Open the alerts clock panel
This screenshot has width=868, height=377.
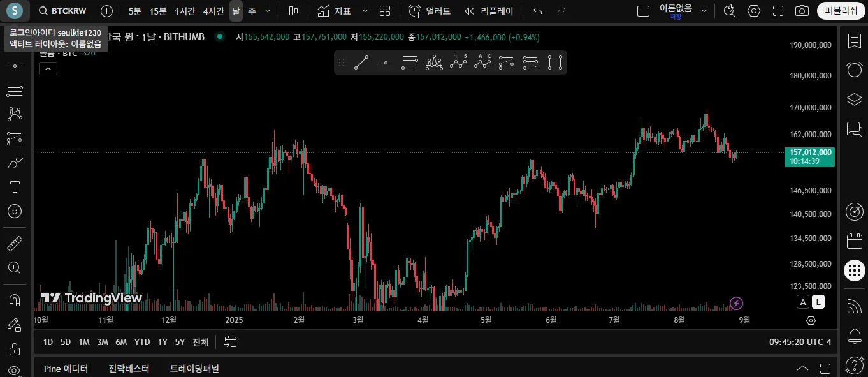pyautogui.click(x=854, y=70)
